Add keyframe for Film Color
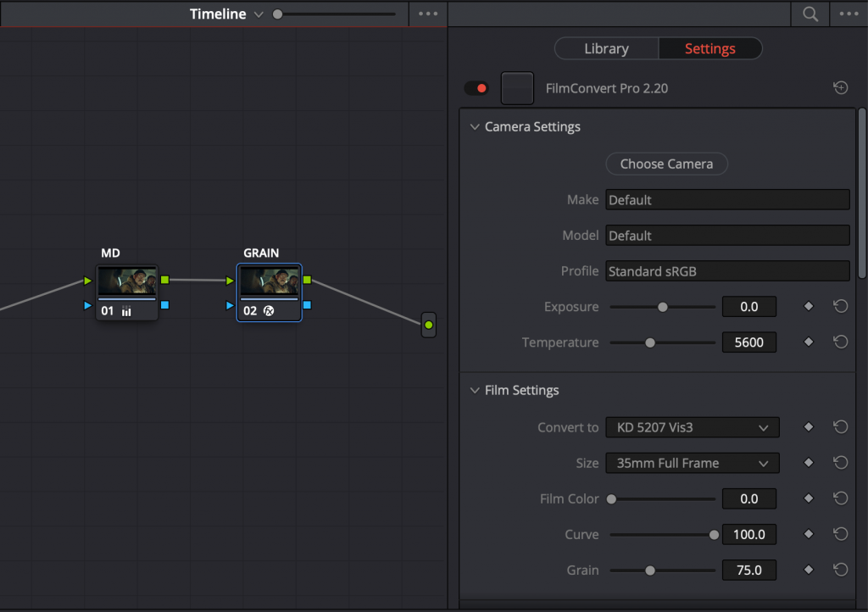The width and height of the screenshot is (868, 612). tap(808, 498)
